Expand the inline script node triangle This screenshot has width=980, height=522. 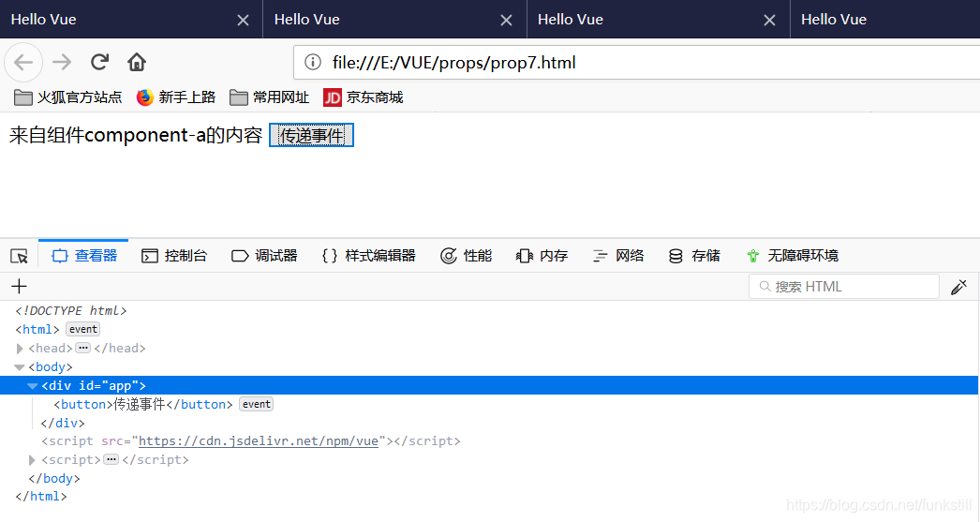(x=32, y=460)
